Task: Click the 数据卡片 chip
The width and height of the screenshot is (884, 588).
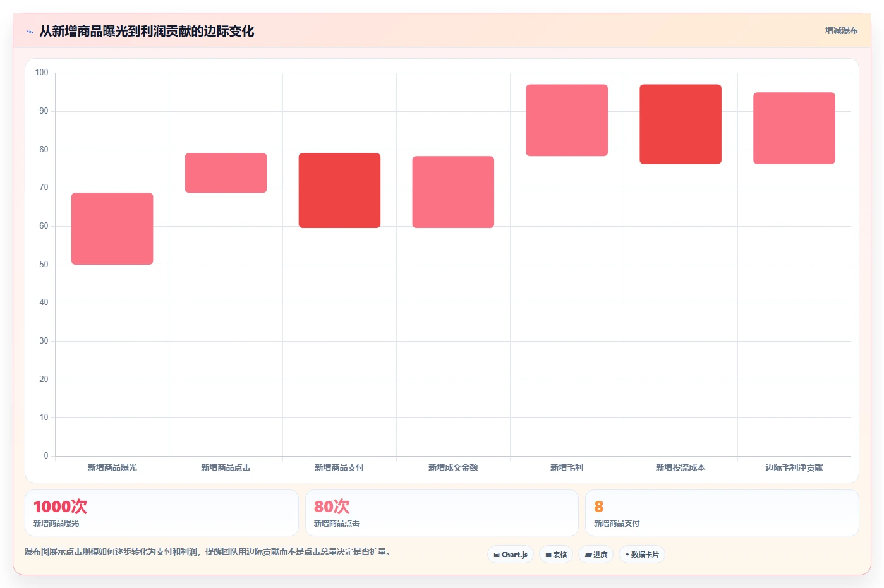Action: coord(642,555)
